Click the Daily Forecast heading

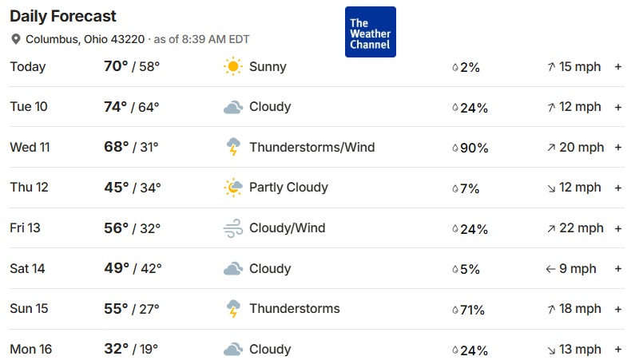pyautogui.click(x=63, y=16)
